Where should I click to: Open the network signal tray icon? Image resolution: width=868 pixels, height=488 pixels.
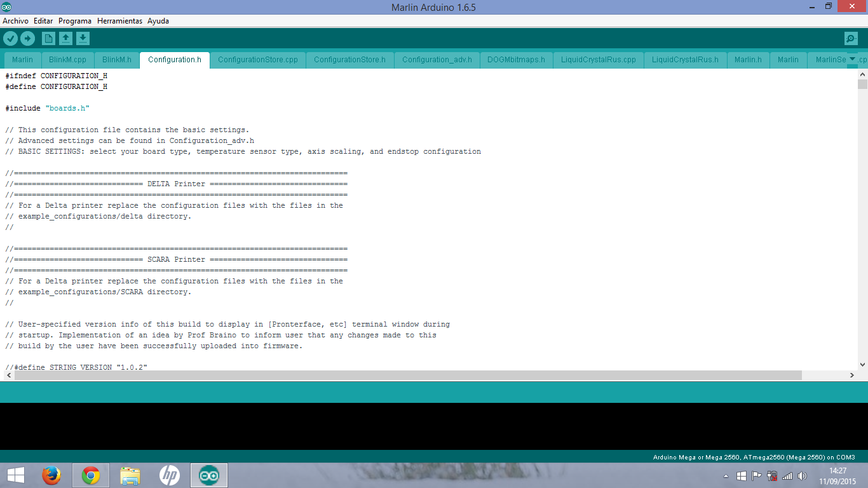(x=787, y=475)
